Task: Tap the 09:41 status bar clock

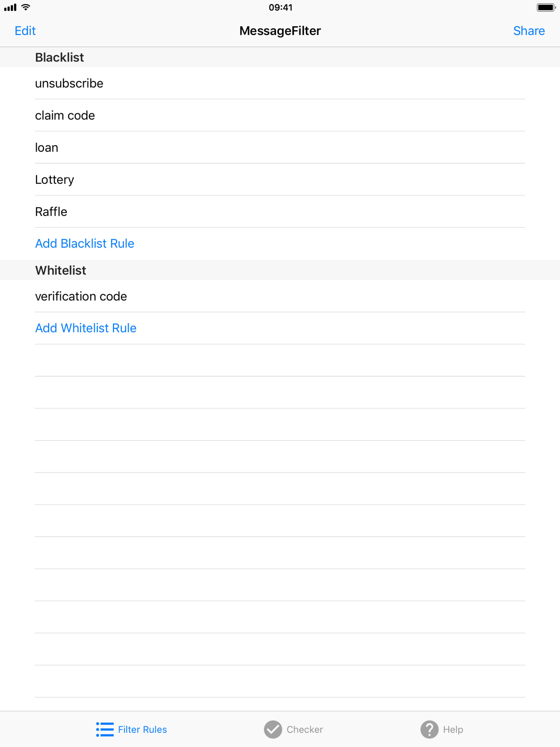Action: (280, 7)
